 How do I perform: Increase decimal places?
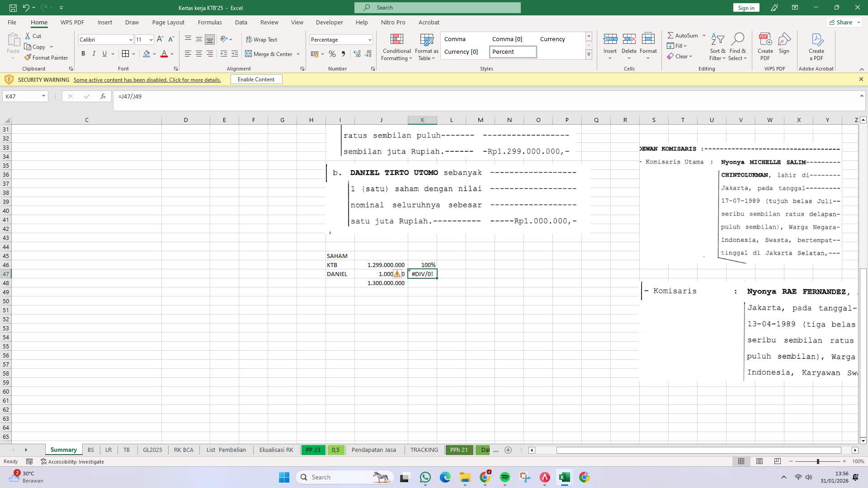357,54
